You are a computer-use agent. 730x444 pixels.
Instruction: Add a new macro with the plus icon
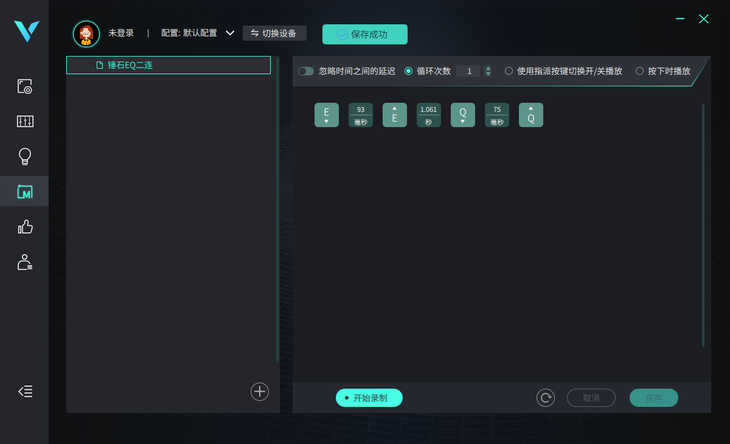(260, 391)
